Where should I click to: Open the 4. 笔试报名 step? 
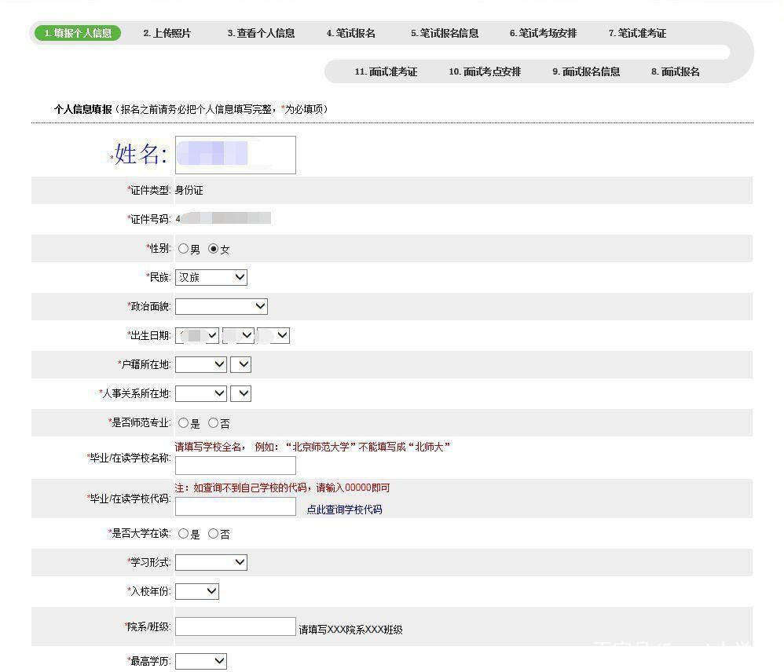click(x=350, y=33)
